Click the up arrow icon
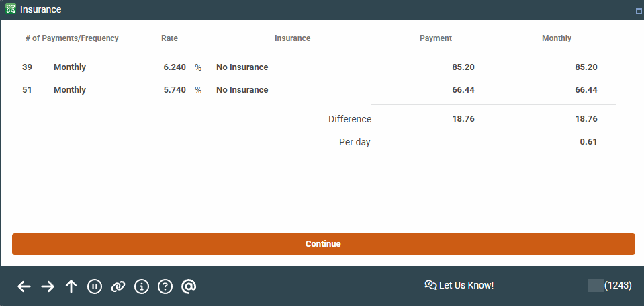Viewport: 644px width, 306px height. pyautogui.click(x=71, y=286)
